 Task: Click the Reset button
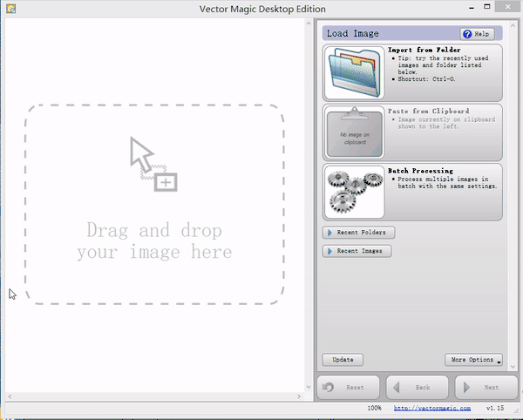(348, 388)
